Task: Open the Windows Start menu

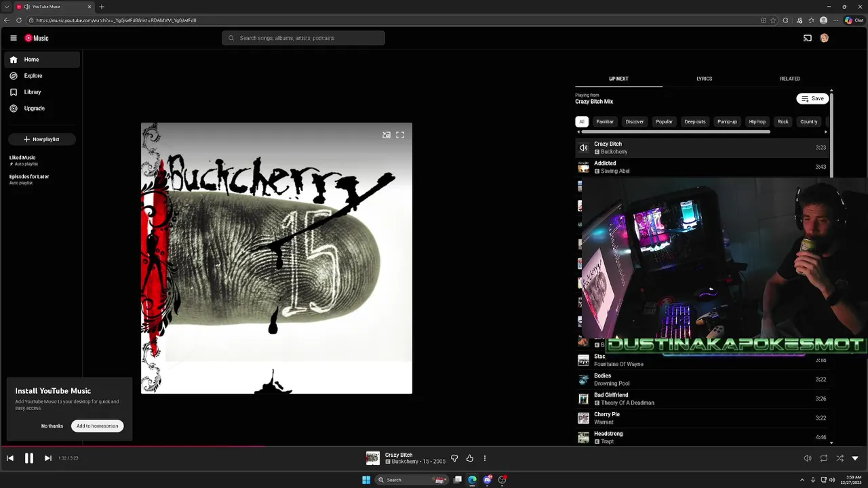Action: pyautogui.click(x=366, y=480)
